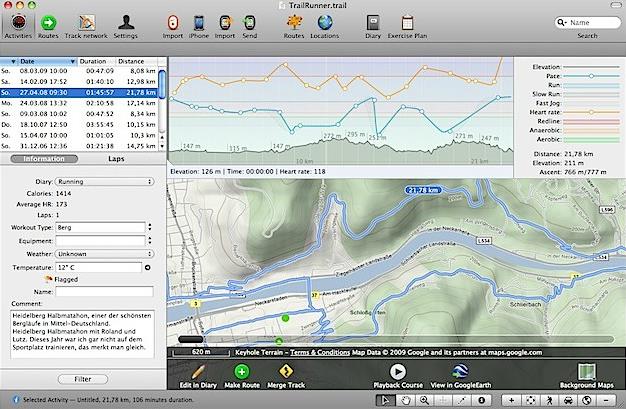Open Routes with signpost icon
This screenshot has width=626, height=409.
(294, 26)
